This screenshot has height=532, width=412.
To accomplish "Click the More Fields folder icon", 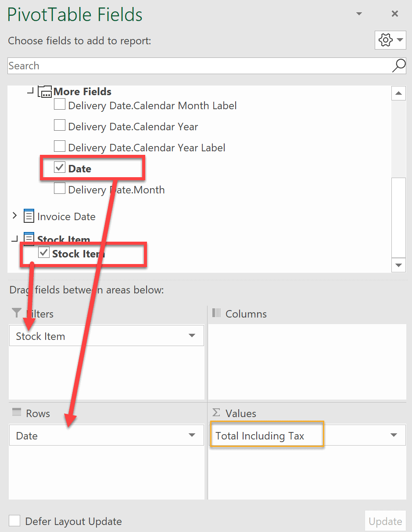I will tap(45, 92).
